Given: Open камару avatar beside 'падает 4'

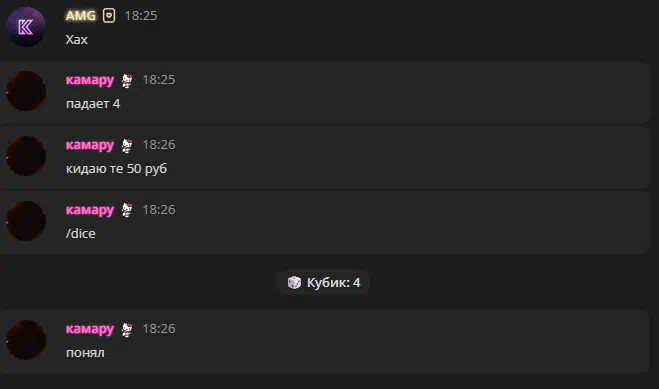Looking at the screenshot, I should (26, 91).
